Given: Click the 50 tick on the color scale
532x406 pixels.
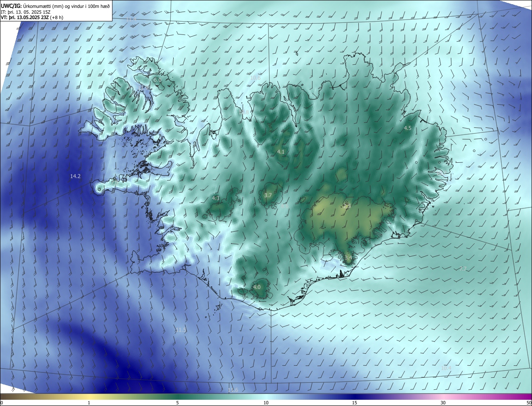Looking at the screenshot, I should tap(529, 403).
